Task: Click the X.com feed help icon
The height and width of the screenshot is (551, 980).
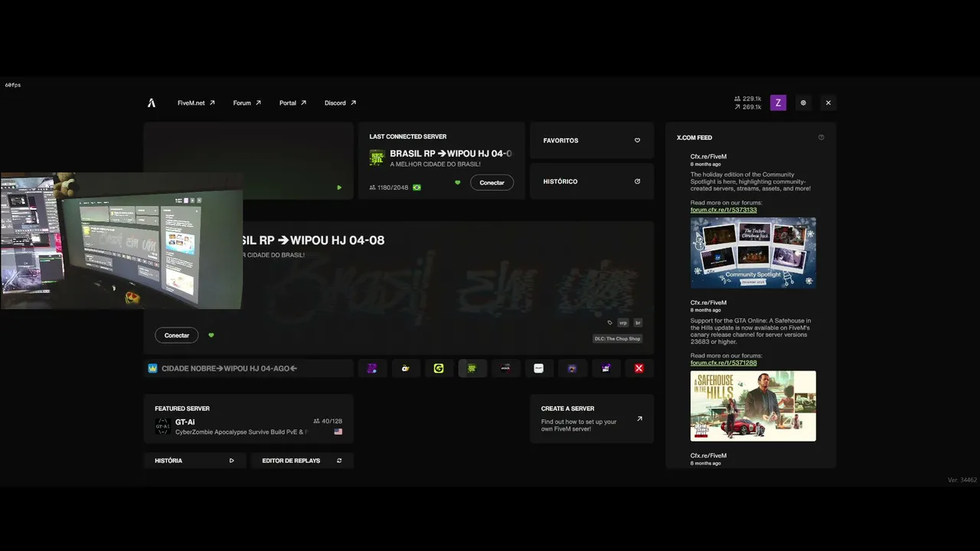Action: (822, 138)
